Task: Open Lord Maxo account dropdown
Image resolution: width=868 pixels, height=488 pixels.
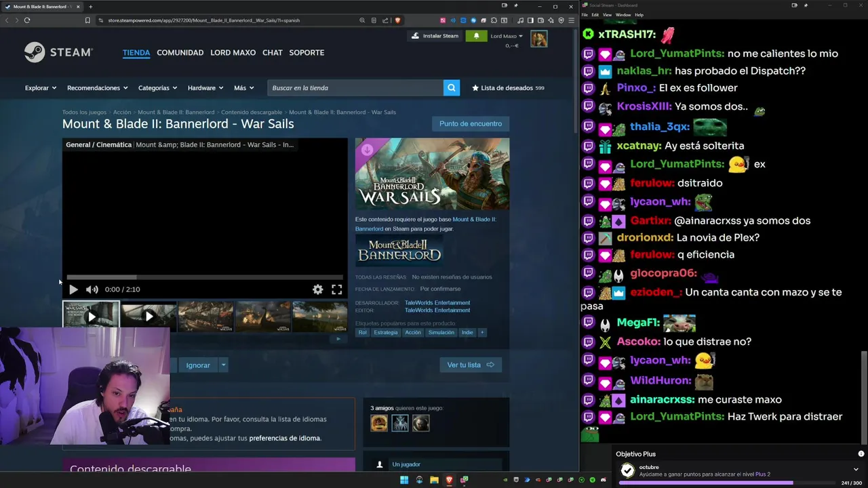Action: click(507, 36)
